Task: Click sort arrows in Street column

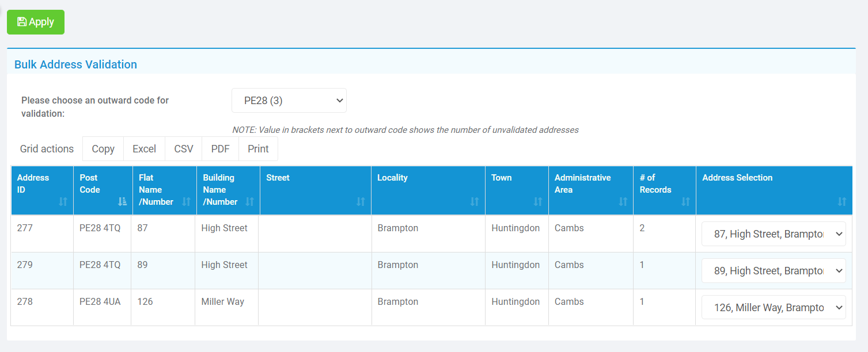Action: pos(361,202)
